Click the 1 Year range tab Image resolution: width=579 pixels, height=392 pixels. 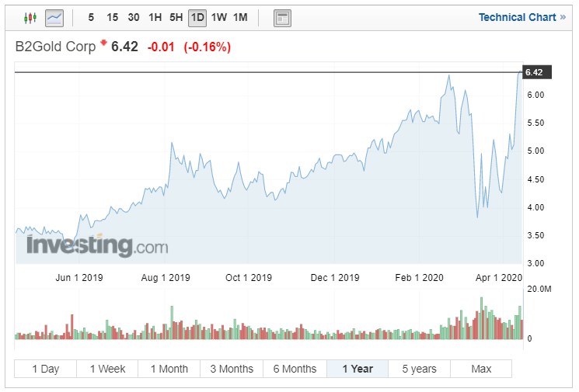tap(358, 369)
